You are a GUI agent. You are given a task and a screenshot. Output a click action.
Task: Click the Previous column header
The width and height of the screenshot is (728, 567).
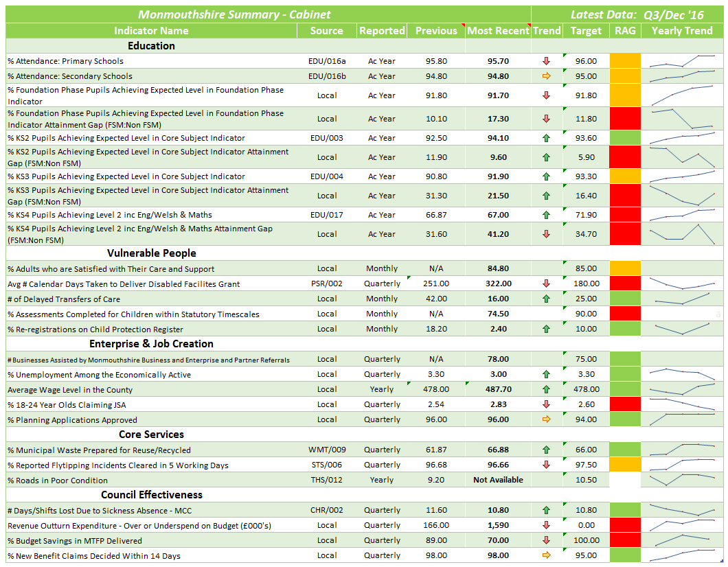[x=436, y=31]
